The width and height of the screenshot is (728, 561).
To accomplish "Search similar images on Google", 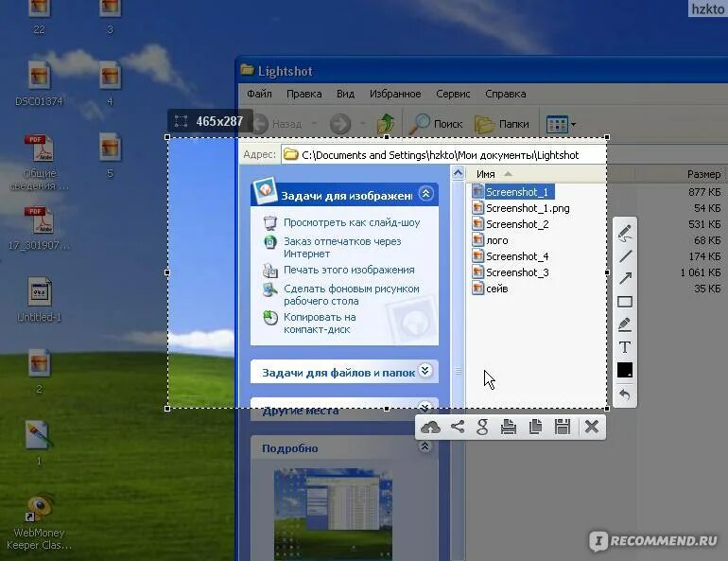I will coord(482,427).
